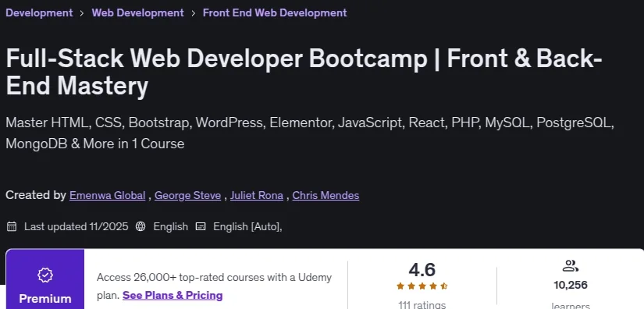This screenshot has height=309, width=644.
Task: Click the closed captions icon
Action: tap(201, 226)
